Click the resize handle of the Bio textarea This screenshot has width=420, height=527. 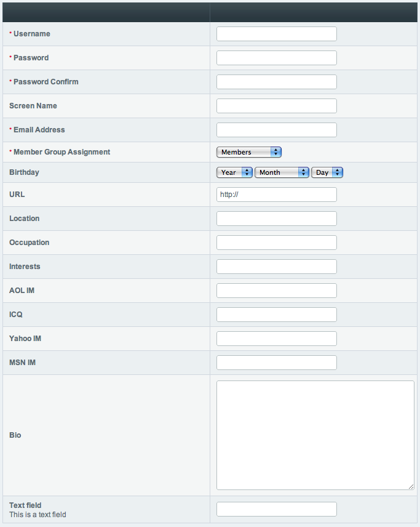[x=411, y=486]
